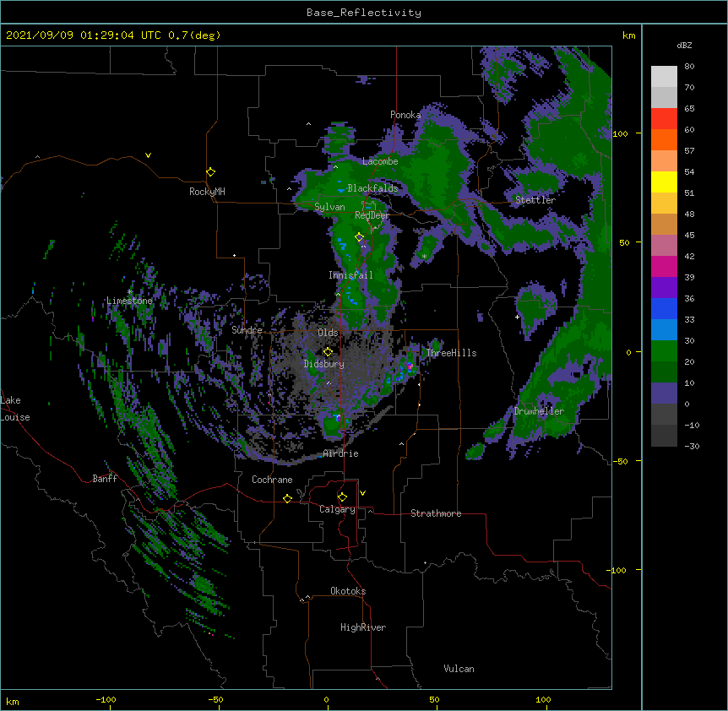Click the white cross marker west of Drumheller
The image size is (728, 711).
point(517,317)
